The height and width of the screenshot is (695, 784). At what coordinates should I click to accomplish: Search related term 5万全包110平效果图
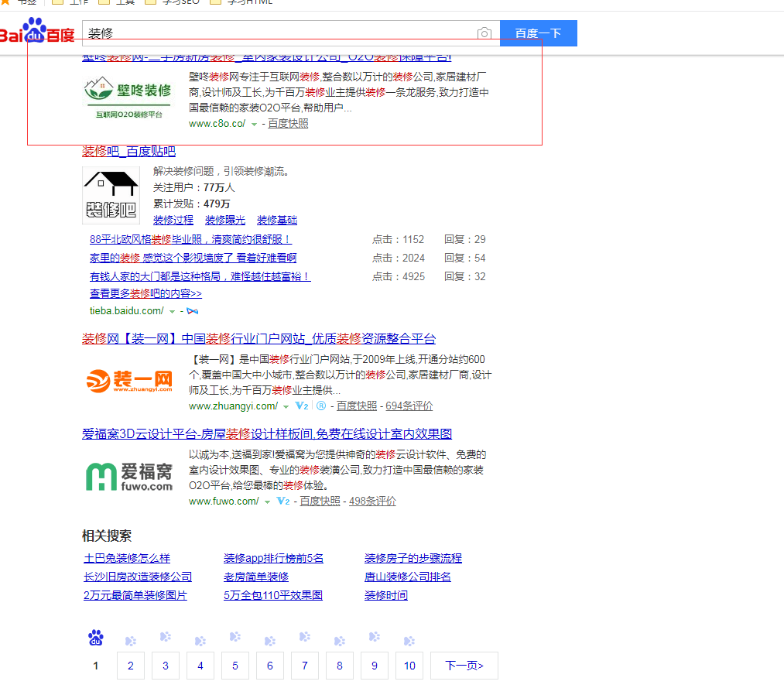point(273,595)
